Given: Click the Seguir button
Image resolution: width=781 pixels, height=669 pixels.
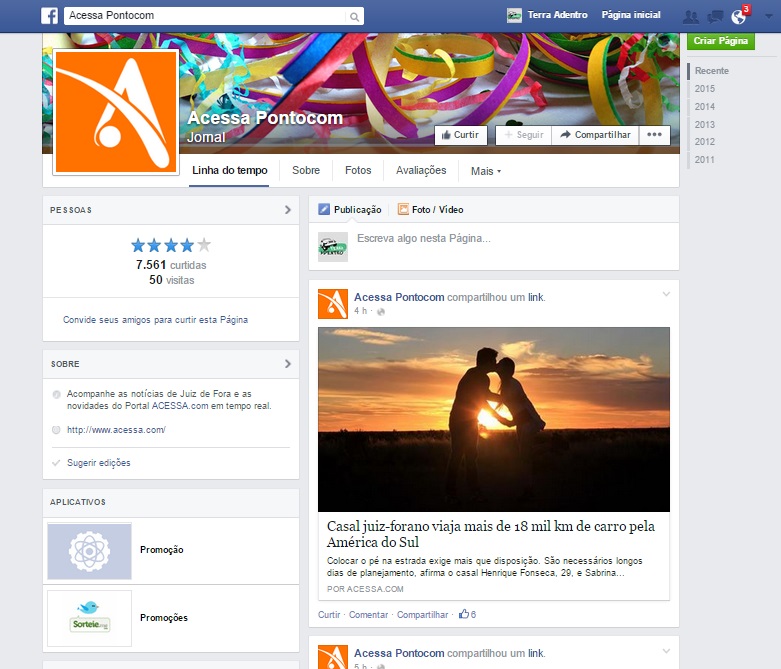Looking at the screenshot, I should click(523, 135).
